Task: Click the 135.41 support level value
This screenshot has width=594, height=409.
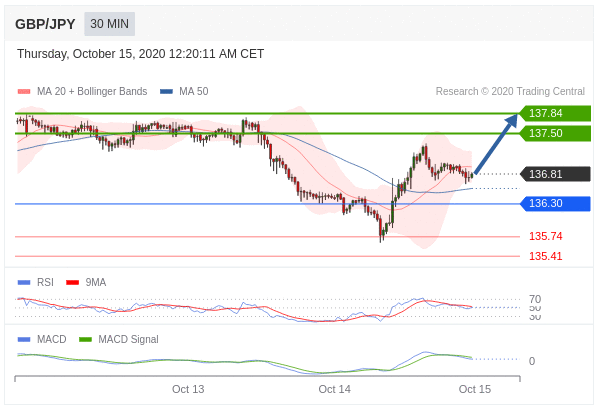Action: coord(546,256)
